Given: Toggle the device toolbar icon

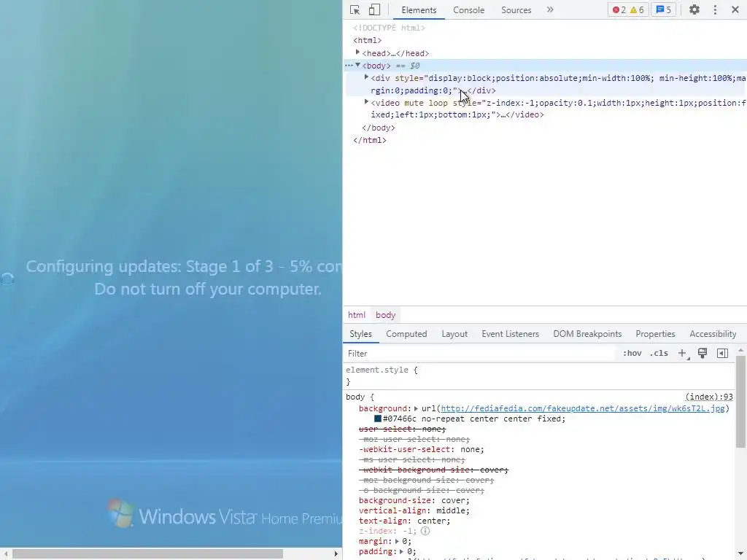Looking at the screenshot, I should 374,10.
